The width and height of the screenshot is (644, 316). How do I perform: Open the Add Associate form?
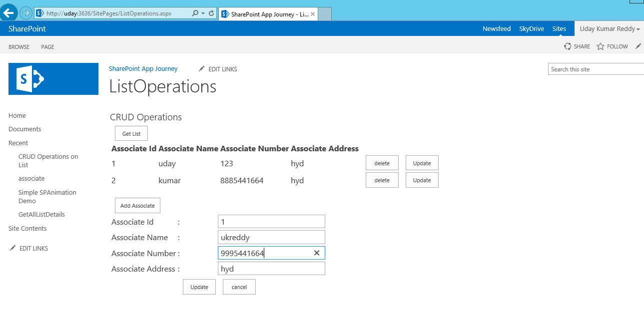coord(137,205)
